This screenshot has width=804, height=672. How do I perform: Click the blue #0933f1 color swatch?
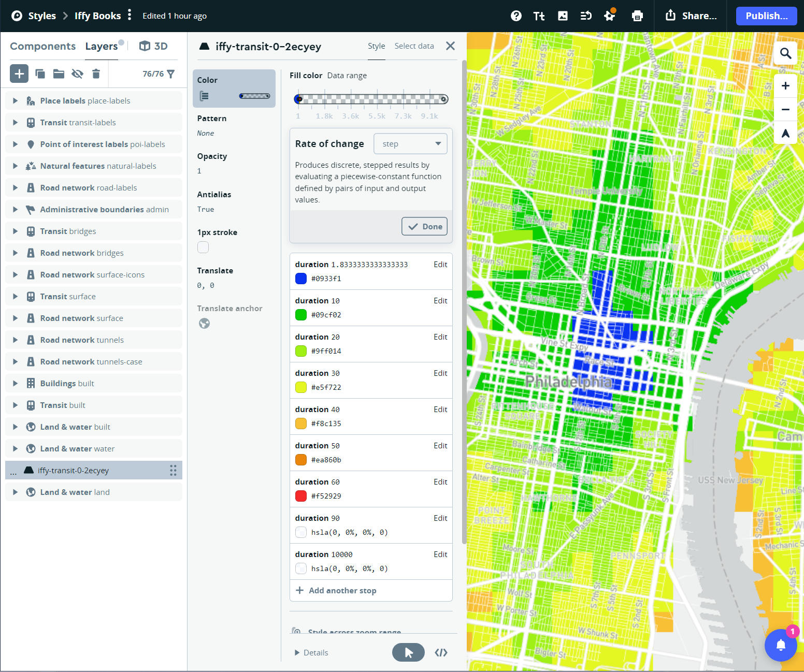301,279
